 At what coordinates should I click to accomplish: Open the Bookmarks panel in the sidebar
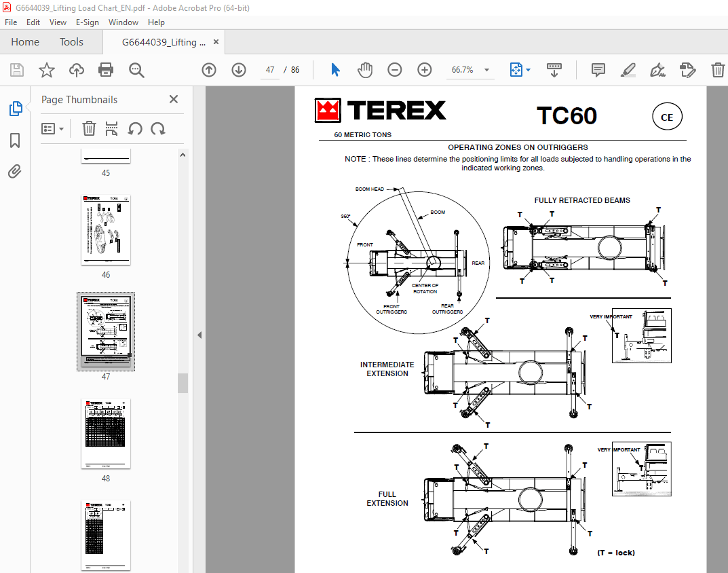tap(15, 141)
